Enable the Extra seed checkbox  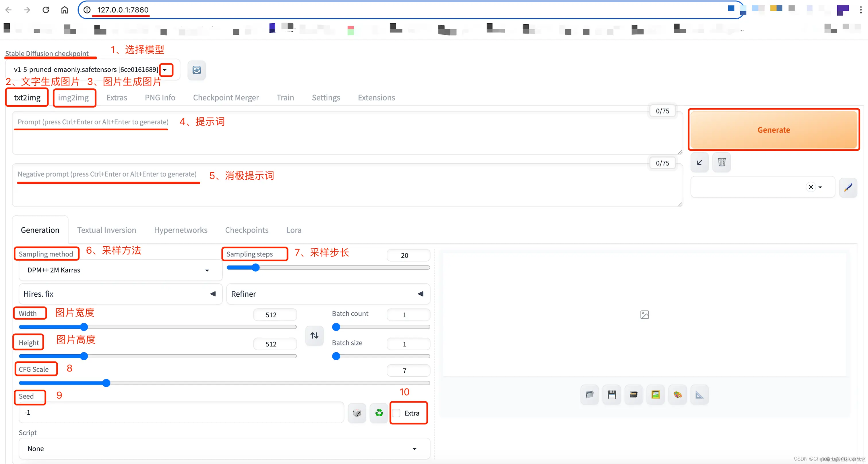pos(397,413)
